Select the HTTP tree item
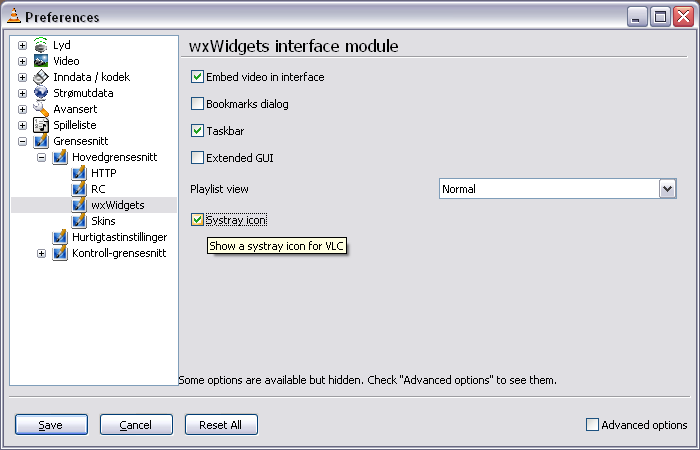This screenshot has height=450, width=700. pos(104,173)
